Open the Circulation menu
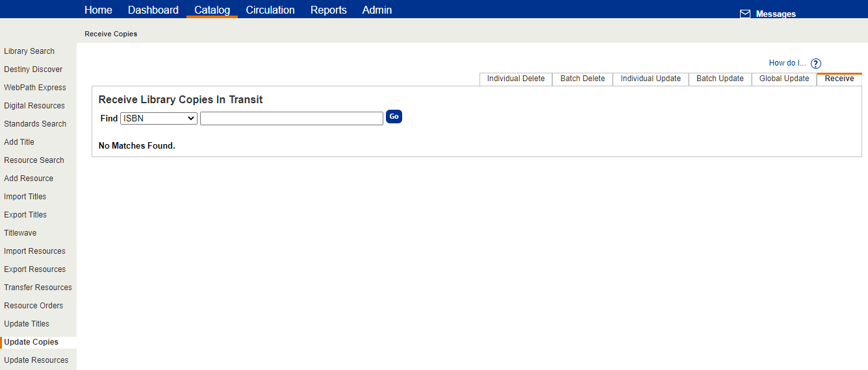This screenshot has width=868, height=370. pyautogui.click(x=270, y=10)
